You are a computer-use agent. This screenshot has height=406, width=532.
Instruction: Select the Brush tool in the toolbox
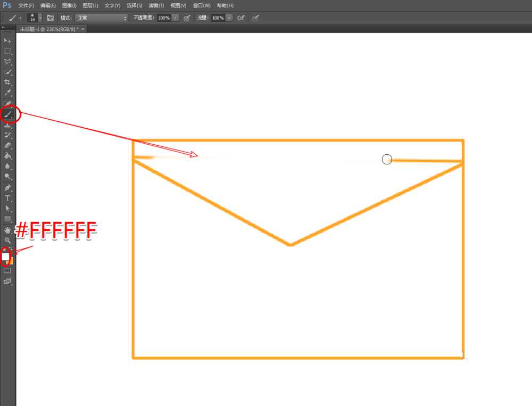point(8,114)
